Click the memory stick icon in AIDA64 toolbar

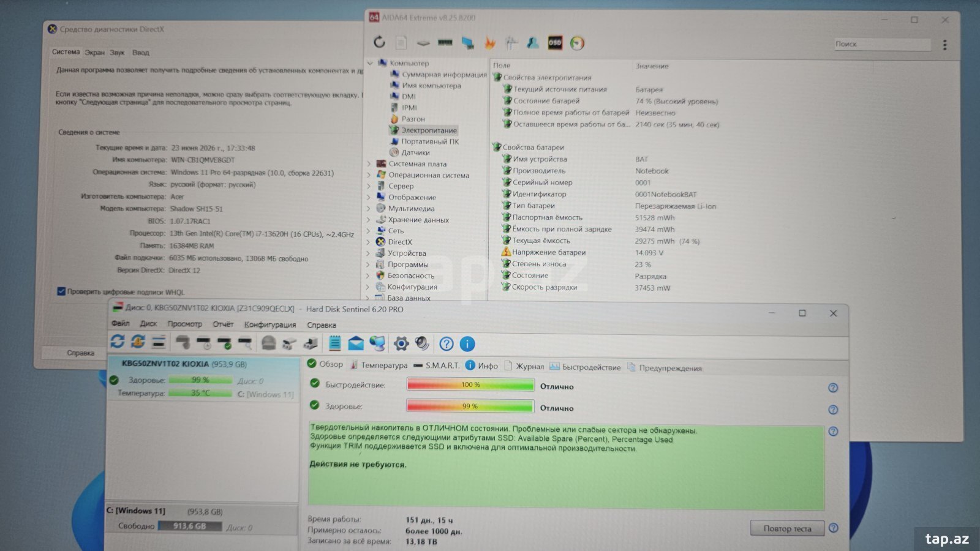click(445, 43)
